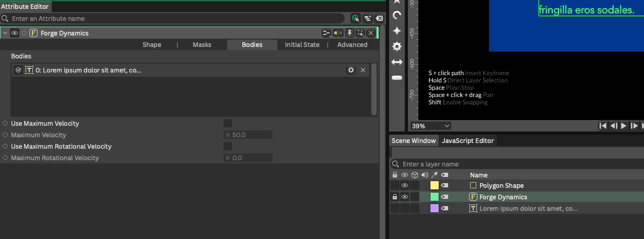The height and width of the screenshot is (239, 644).
Task: Click the tag icon on Polygon Shape row
Action: [444, 186]
